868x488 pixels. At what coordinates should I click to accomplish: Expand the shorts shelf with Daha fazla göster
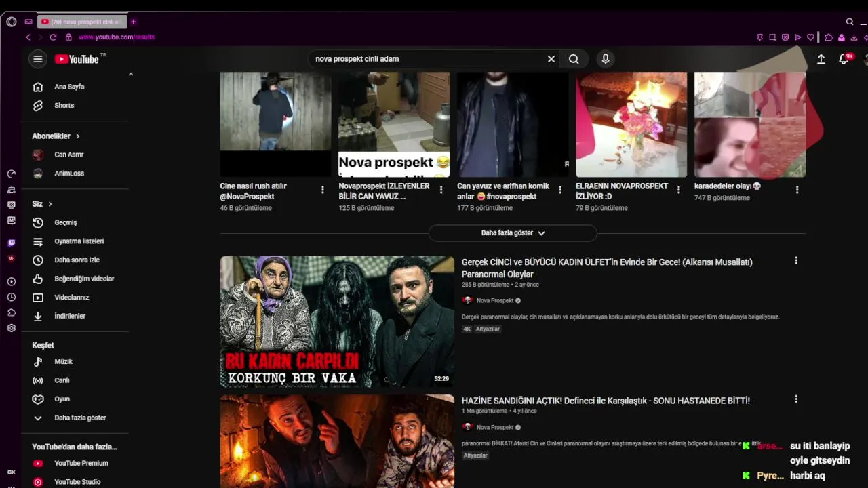pos(513,233)
